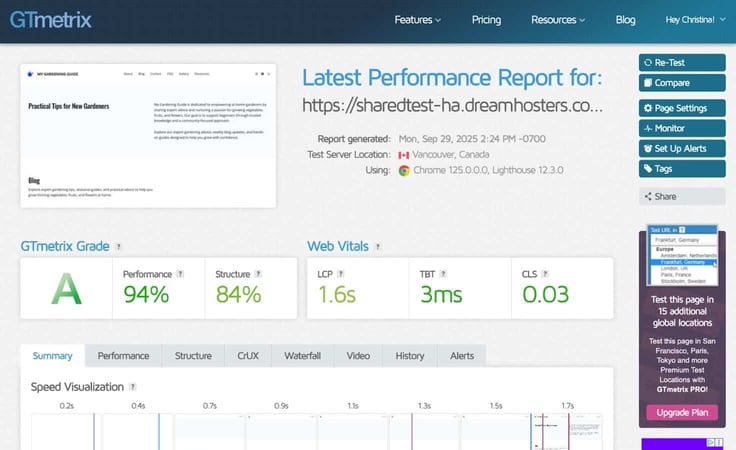The image size is (736, 450).
Task: Open the Tags button
Action: (x=682, y=168)
